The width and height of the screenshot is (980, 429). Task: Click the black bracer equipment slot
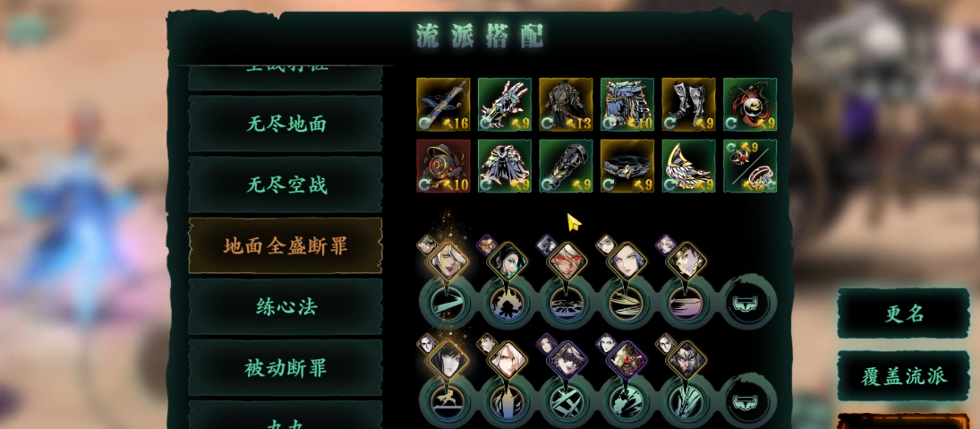(x=566, y=166)
